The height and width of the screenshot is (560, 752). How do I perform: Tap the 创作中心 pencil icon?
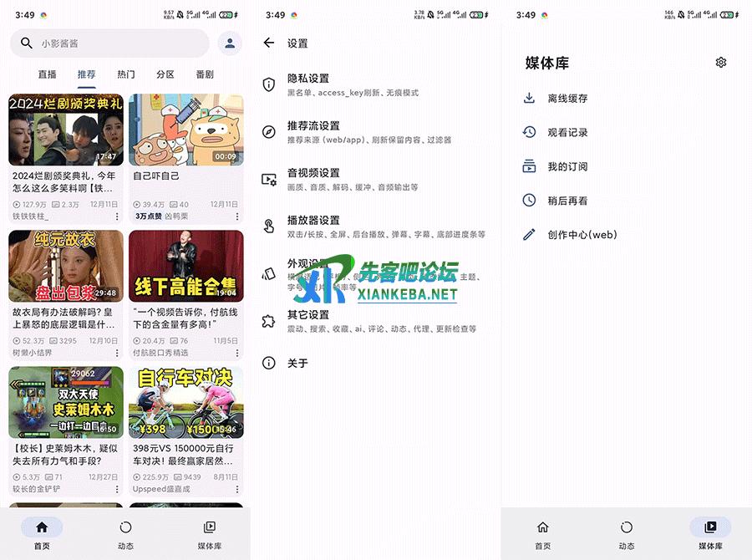pyautogui.click(x=529, y=235)
